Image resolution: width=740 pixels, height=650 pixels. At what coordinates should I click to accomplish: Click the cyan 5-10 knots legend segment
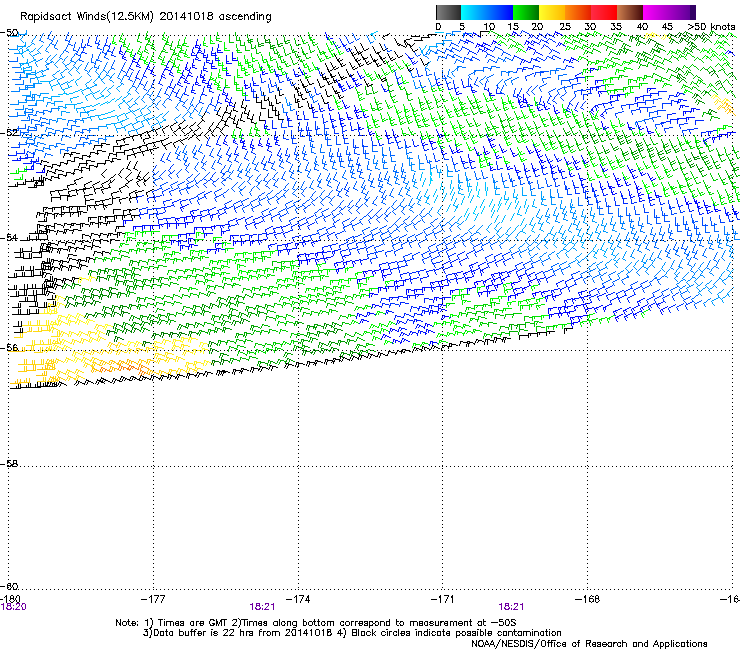(x=474, y=12)
